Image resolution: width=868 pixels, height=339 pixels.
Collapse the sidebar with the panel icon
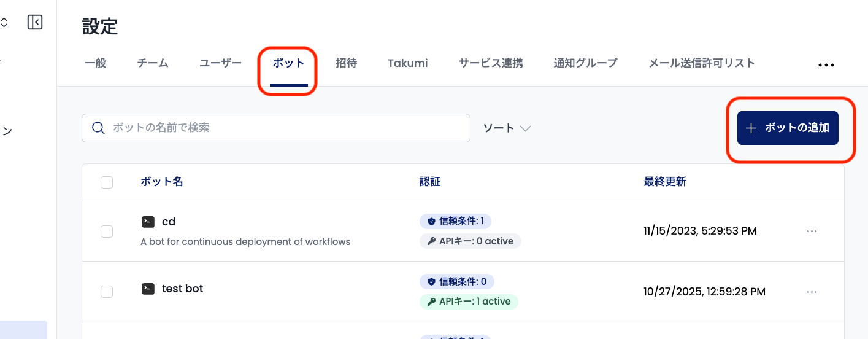pyautogui.click(x=35, y=23)
